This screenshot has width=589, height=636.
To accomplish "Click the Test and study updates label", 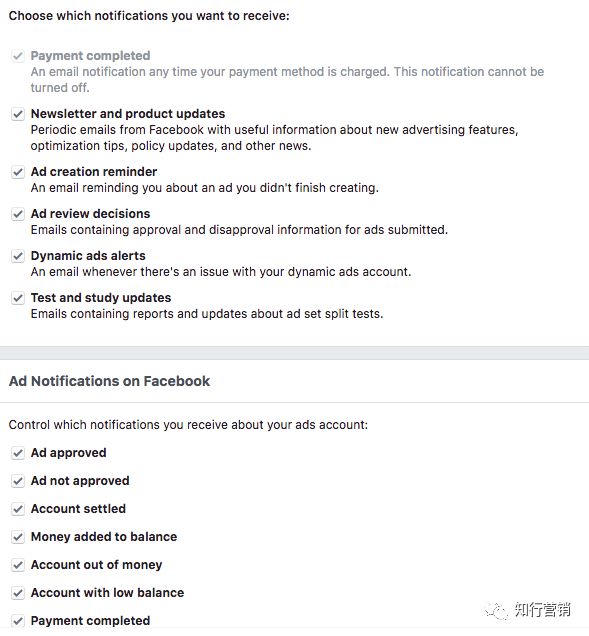I will click(101, 298).
